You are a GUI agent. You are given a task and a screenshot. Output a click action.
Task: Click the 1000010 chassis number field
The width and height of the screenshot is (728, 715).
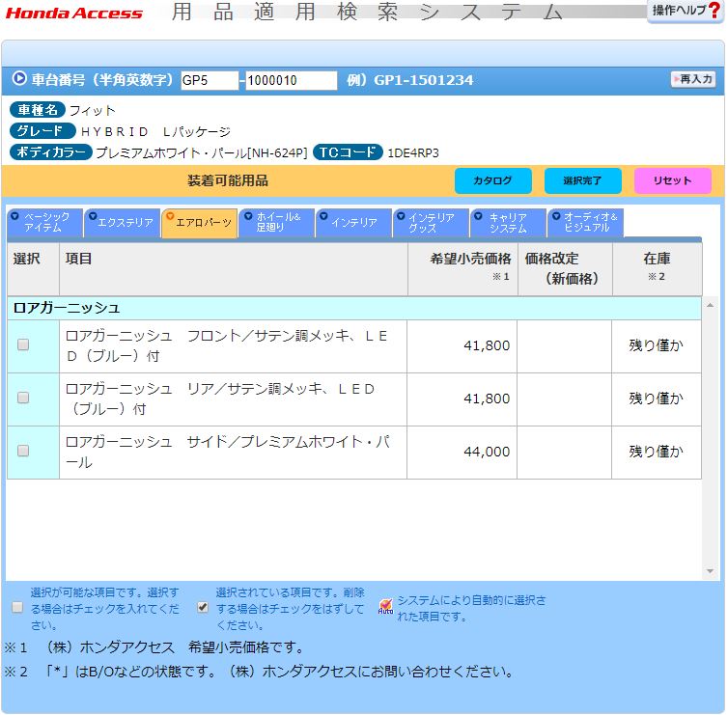292,80
